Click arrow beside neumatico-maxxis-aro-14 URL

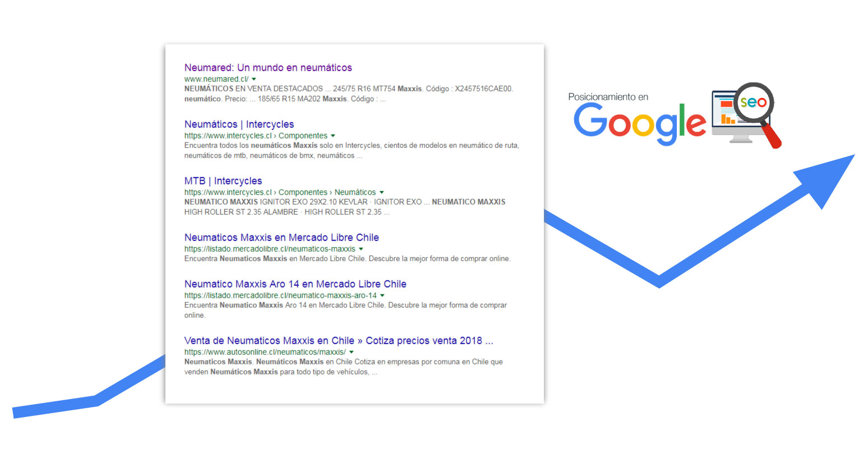coord(382,296)
